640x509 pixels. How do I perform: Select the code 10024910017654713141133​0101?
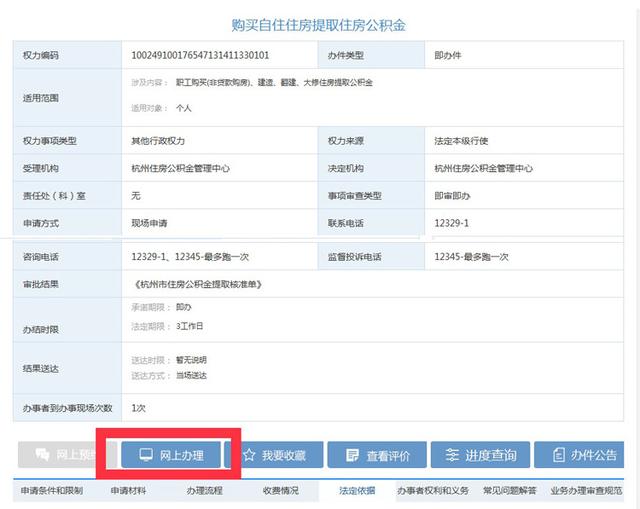pyautogui.click(x=200, y=55)
